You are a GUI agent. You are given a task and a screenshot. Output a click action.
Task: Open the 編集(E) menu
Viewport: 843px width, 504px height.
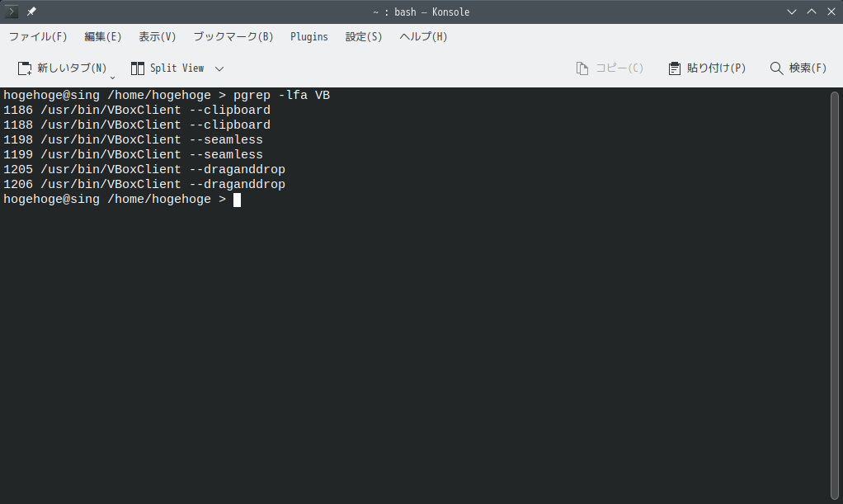(102, 36)
